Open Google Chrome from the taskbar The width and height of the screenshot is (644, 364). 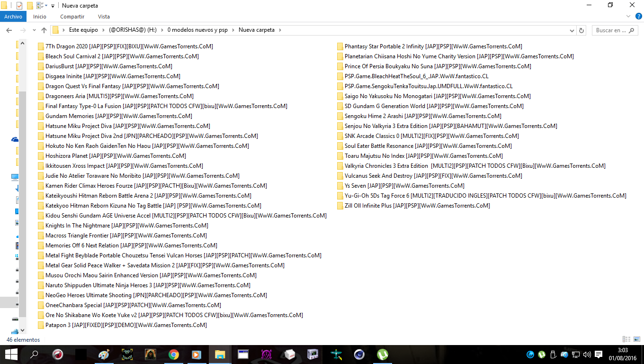[173, 355]
